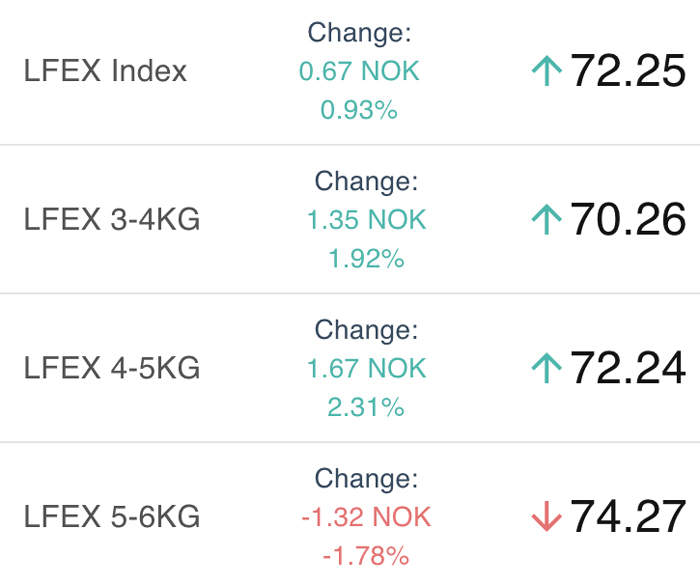Click the 1.92% percentage change
Viewport: 700px width, 585px height.
367,259
